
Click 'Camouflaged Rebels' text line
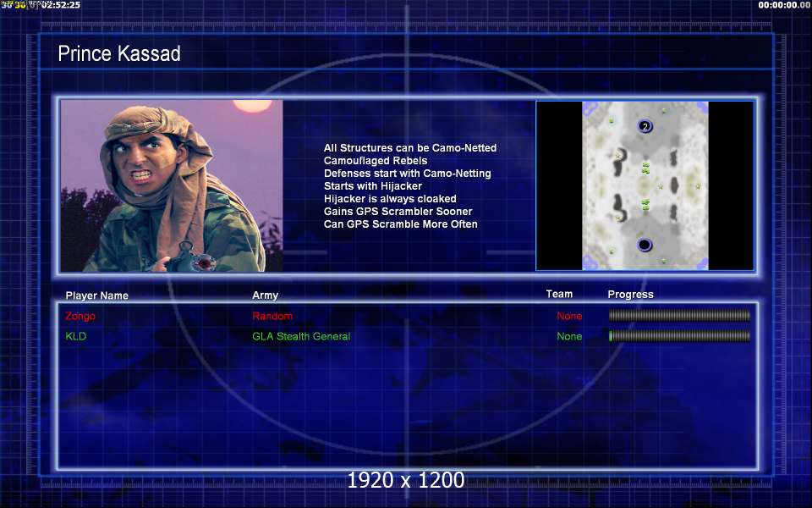click(x=376, y=161)
